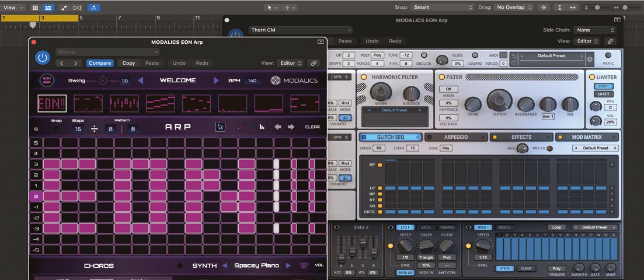Select the MSEG 2 tab
The image size is (644, 280).
pyautogui.click(x=504, y=228)
